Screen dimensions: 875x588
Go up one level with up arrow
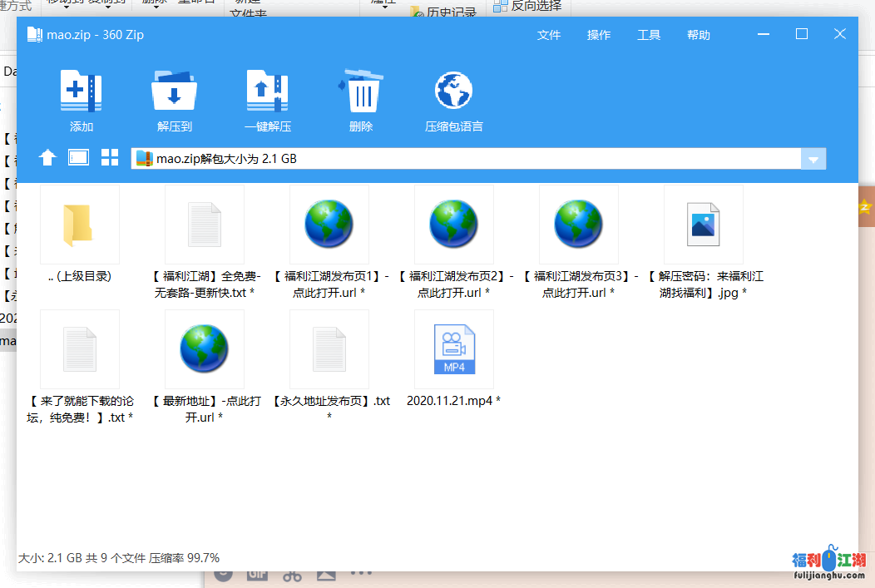47,158
